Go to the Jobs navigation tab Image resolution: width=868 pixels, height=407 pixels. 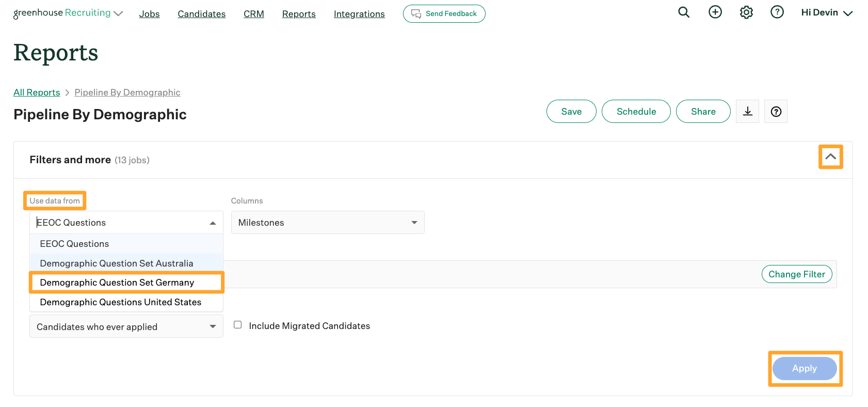[x=149, y=14]
